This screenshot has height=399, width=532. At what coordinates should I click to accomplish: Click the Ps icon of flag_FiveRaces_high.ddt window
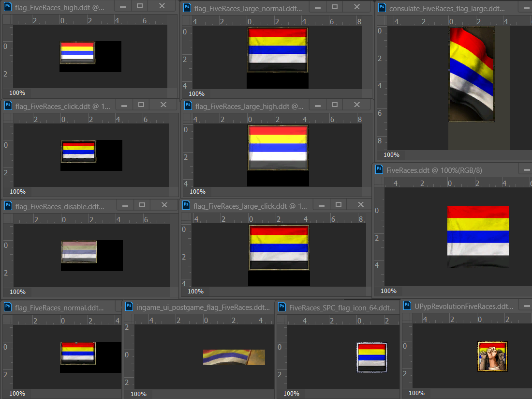pyautogui.click(x=8, y=7)
